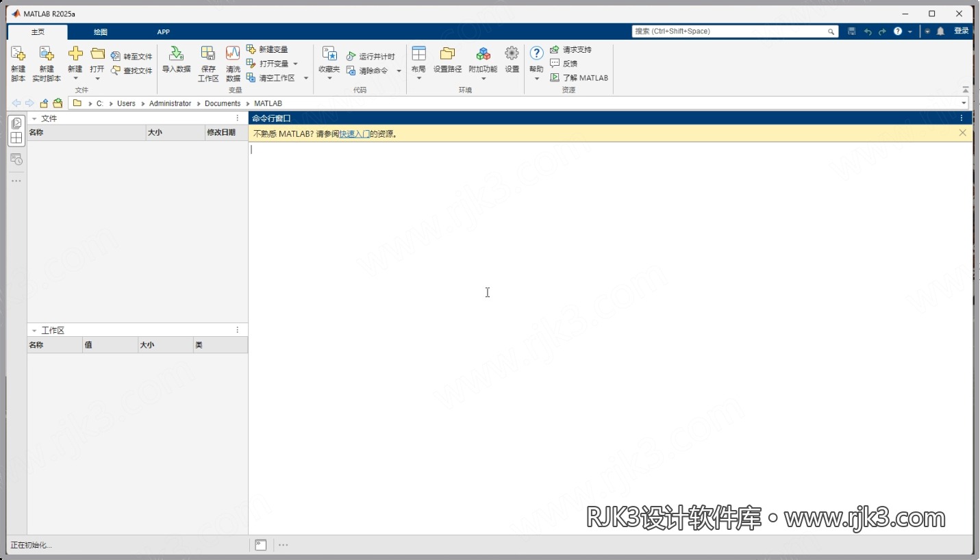Image resolution: width=980 pixels, height=560 pixels.
Task: Open the 命令行窗口 actions menu
Action: click(962, 118)
